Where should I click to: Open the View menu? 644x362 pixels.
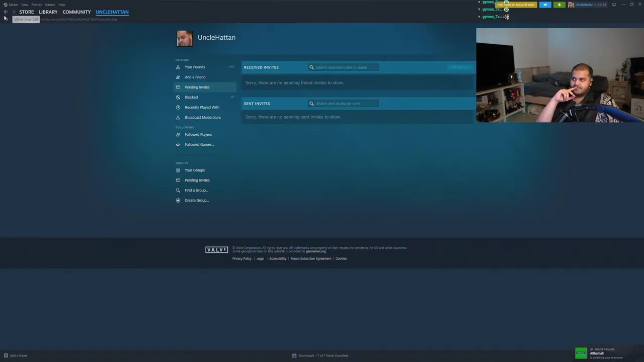pyautogui.click(x=24, y=5)
